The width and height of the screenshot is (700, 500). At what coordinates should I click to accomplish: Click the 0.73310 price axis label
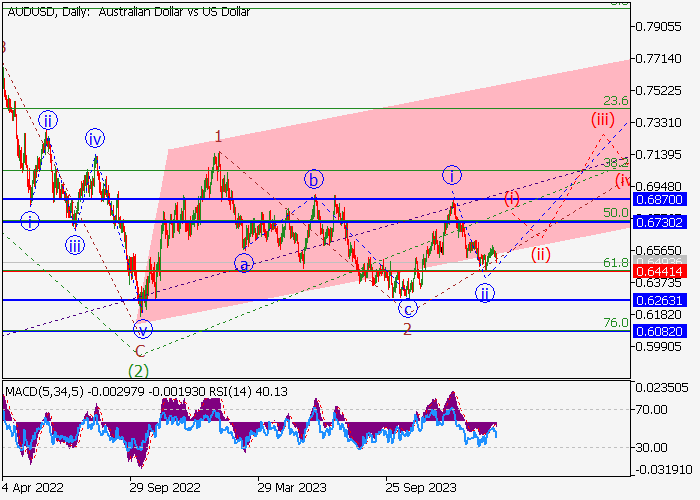[x=658, y=122]
